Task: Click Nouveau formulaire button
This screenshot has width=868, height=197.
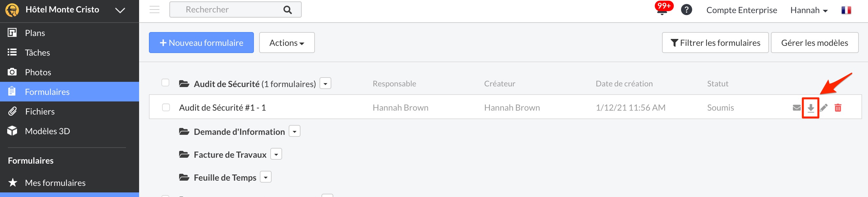Action: point(201,43)
